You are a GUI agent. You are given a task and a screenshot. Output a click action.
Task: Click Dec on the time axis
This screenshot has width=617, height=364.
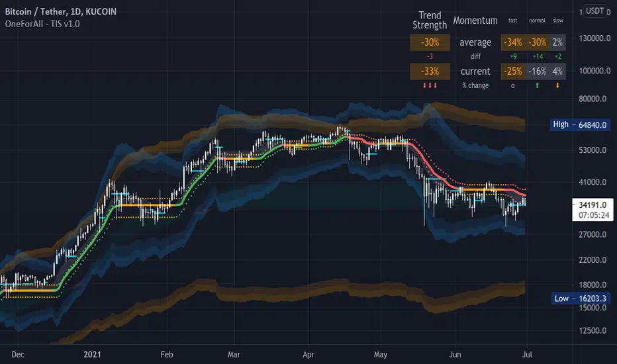click(18, 355)
